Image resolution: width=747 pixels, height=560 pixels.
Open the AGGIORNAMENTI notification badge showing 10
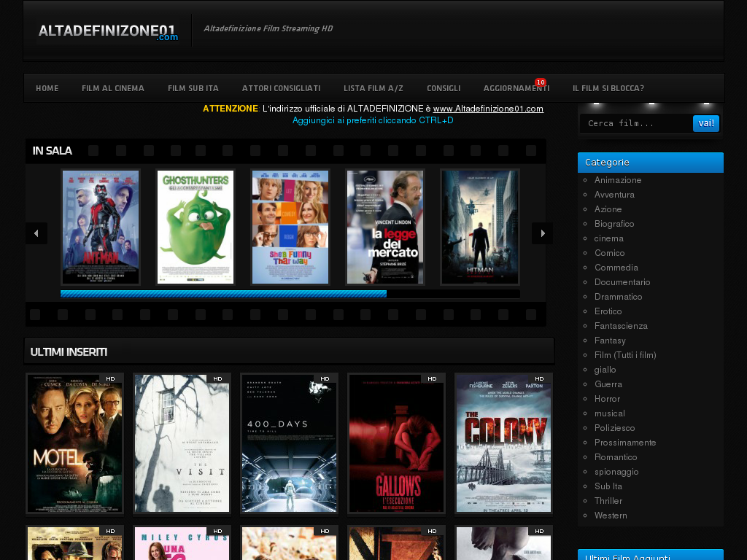pyautogui.click(x=541, y=82)
